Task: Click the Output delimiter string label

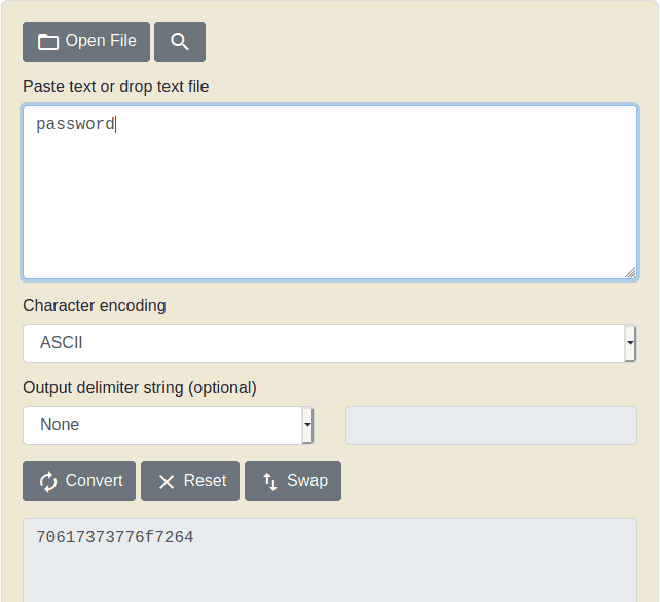Action: point(140,388)
